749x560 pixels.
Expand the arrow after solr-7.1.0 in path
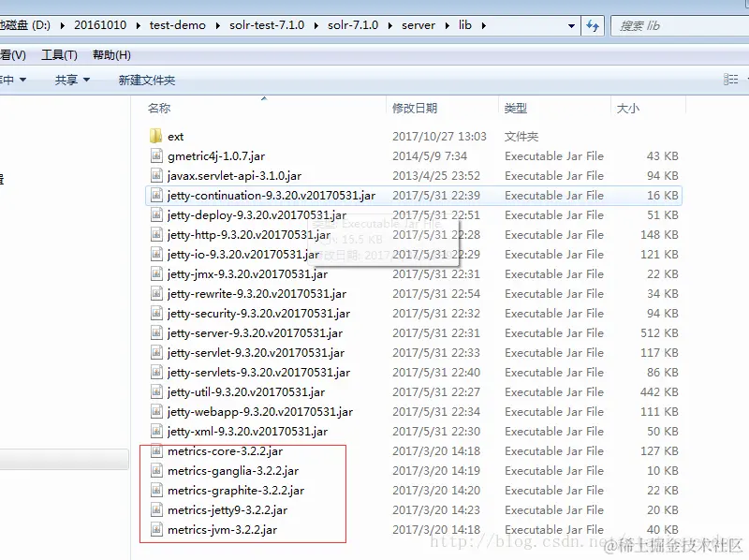(x=389, y=26)
